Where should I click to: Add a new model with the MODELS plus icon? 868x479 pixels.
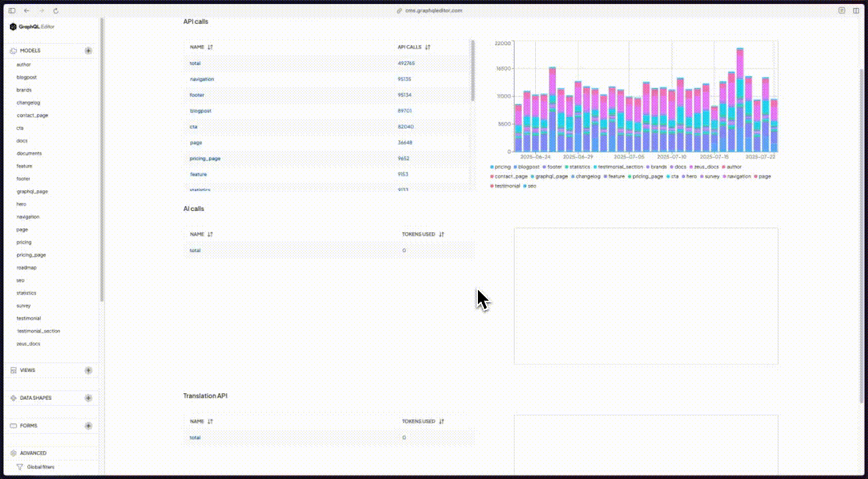point(89,51)
